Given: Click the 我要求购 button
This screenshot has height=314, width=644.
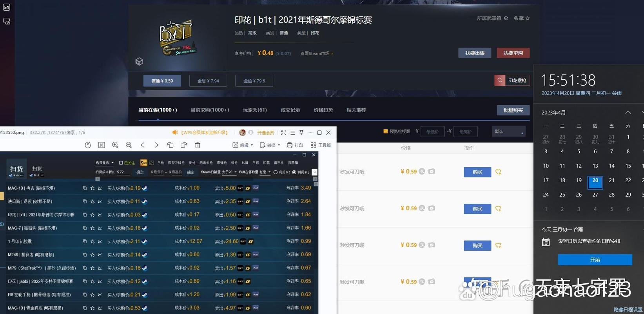Looking at the screenshot, I should [513, 53].
